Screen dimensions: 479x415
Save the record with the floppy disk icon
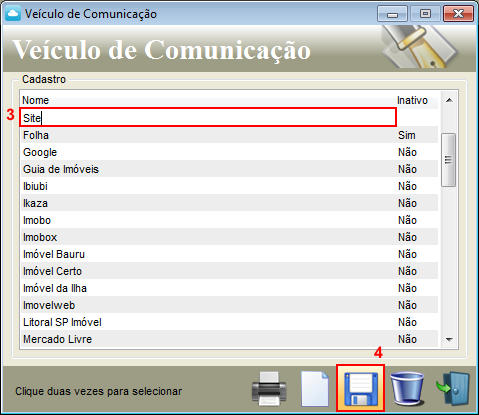(x=361, y=389)
